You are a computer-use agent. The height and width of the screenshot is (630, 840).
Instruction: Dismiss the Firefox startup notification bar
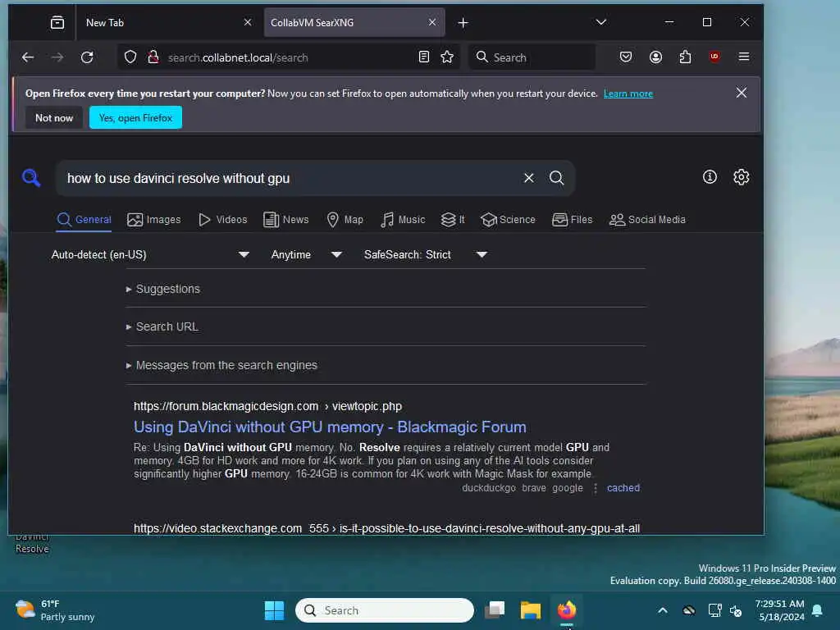coord(742,93)
